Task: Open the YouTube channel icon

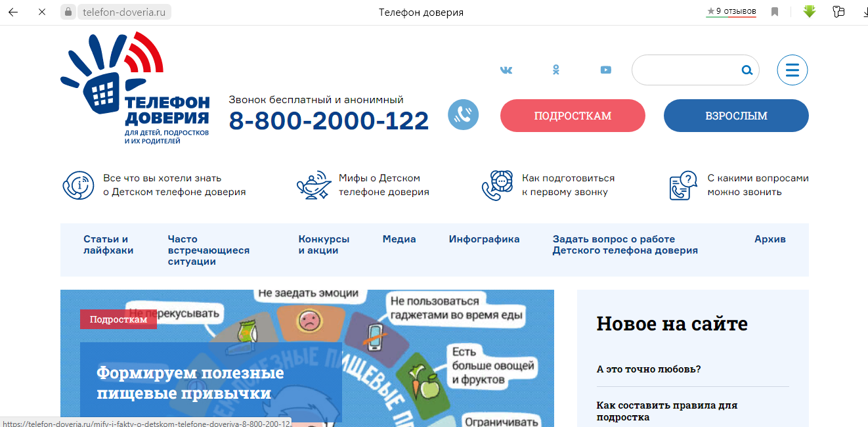Action: [x=605, y=70]
